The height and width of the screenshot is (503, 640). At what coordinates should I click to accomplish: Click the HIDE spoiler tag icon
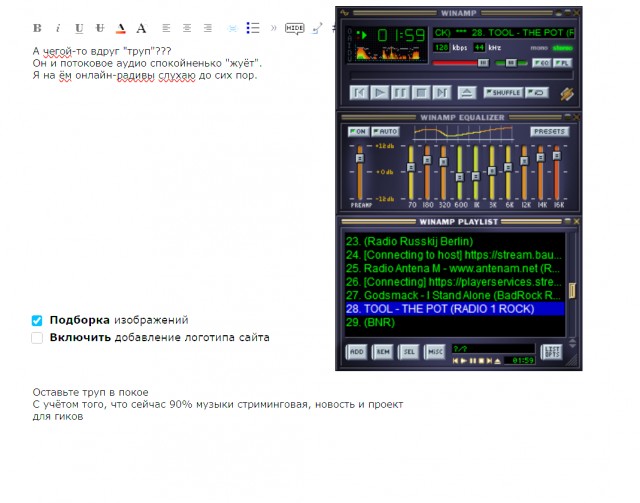click(294, 28)
